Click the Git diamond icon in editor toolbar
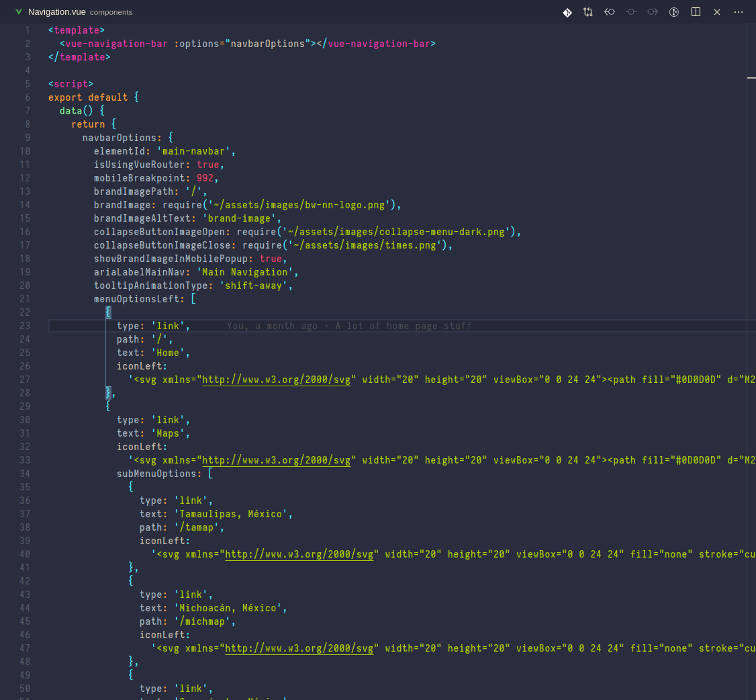Image resolution: width=756 pixels, height=700 pixels. (567, 12)
